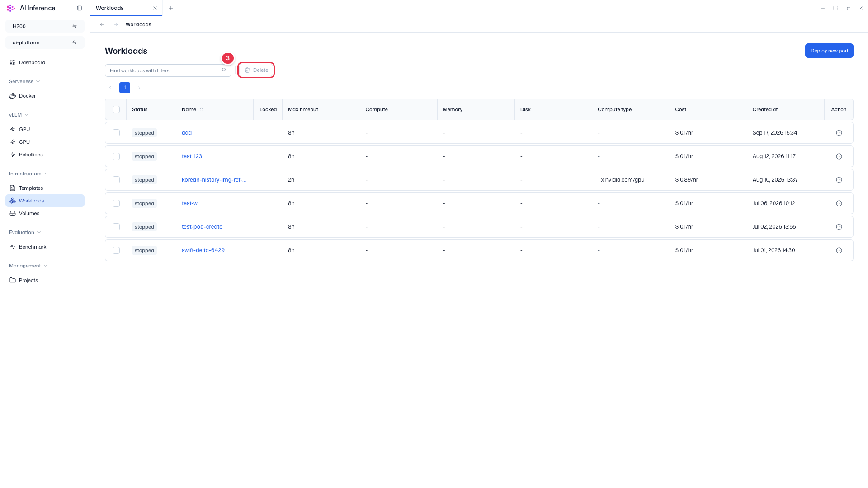Collapse the Infrastructure section

pyautogui.click(x=28, y=174)
